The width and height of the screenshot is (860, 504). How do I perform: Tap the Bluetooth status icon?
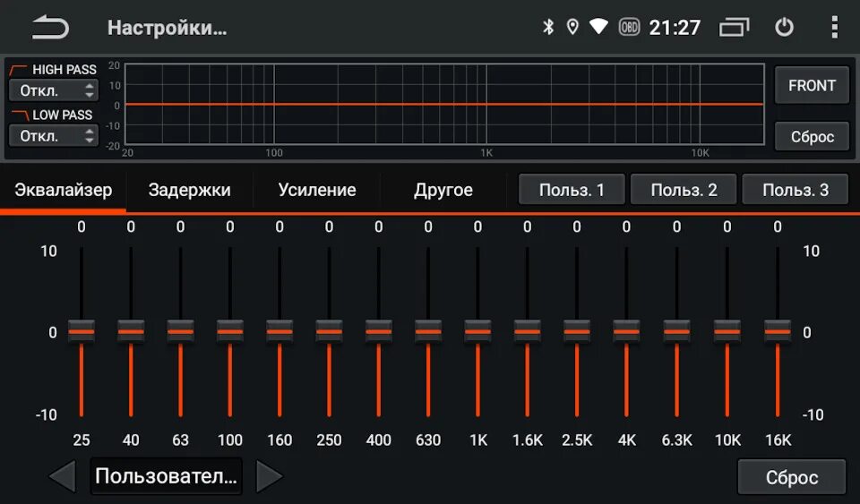click(548, 27)
